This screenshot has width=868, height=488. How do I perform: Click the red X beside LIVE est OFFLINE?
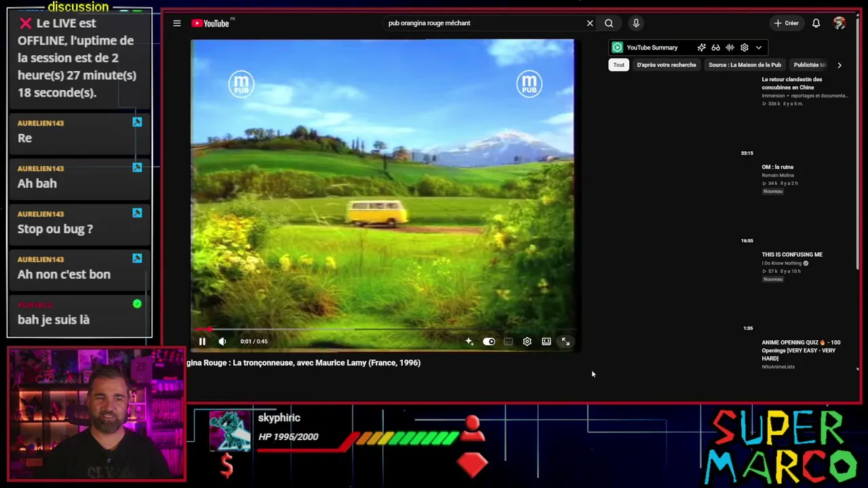(x=26, y=24)
